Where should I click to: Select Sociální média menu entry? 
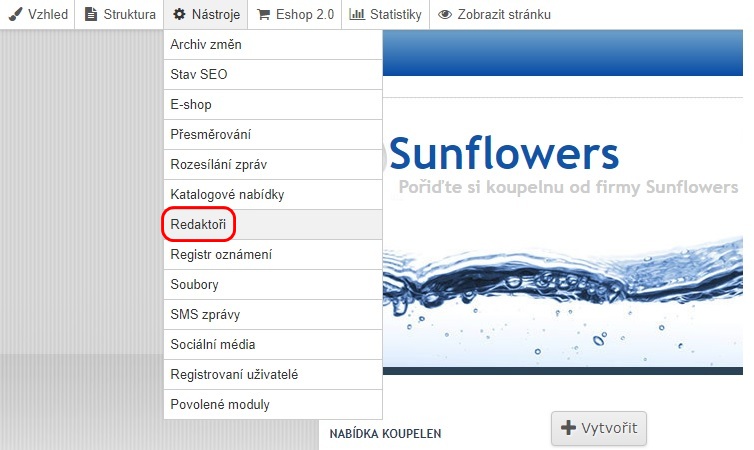point(273,344)
